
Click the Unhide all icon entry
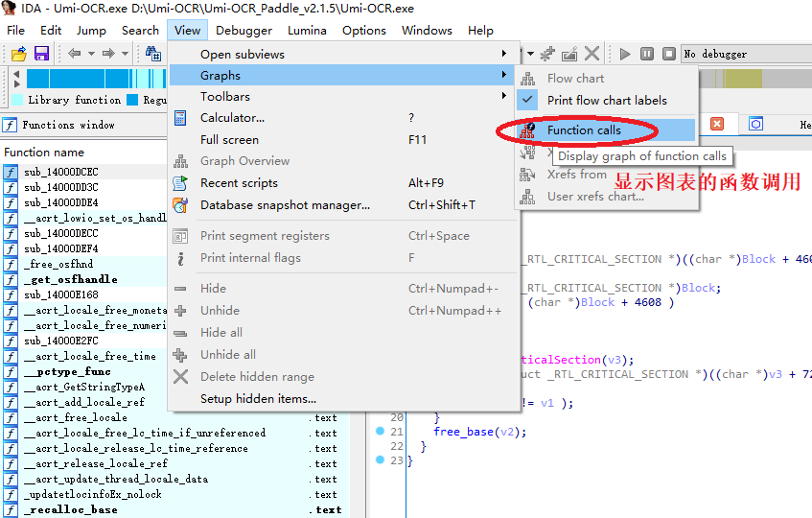click(x=180, y=355)
